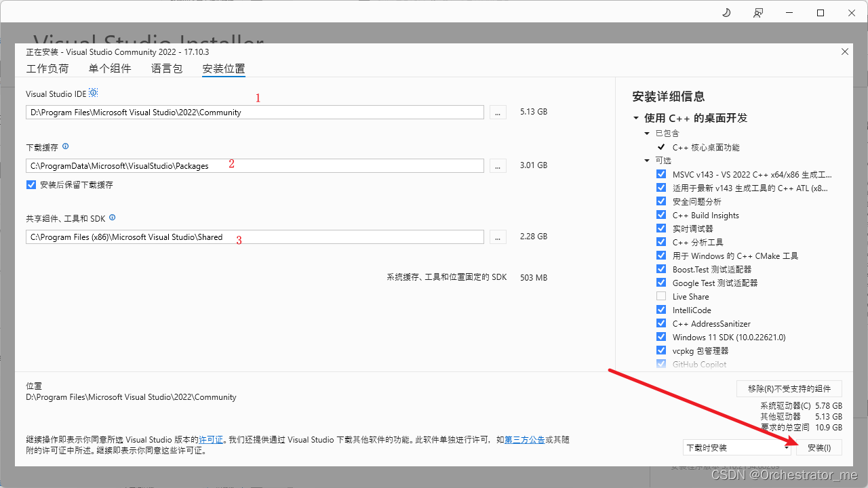The width and height of the screenshot is (868, 488).
Task: Collapse 使用 C++ 的桌面开发 workload
Action: click(636, 118)
